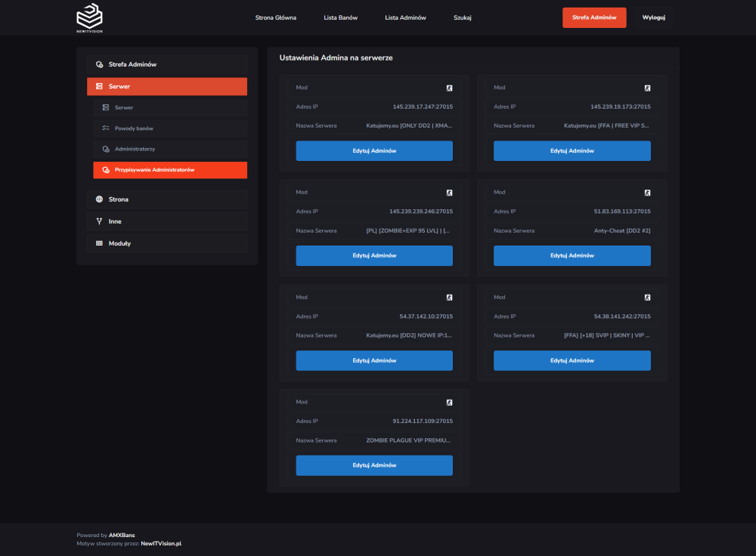Click IP address 54.37.142.10:27015
The height and width of the screenshot is (556, 756).
click(426, 317)
